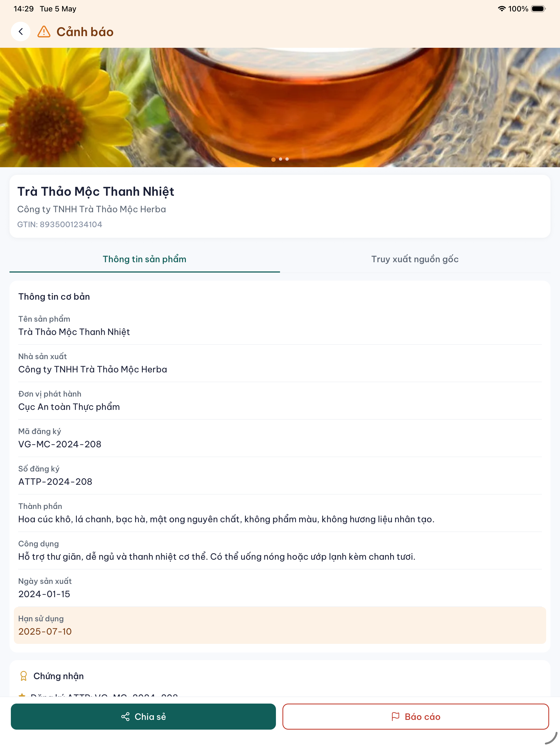560x747 pixels.
Task: Tap the flag icon on Báo cáo
Action: click(395, 717)
